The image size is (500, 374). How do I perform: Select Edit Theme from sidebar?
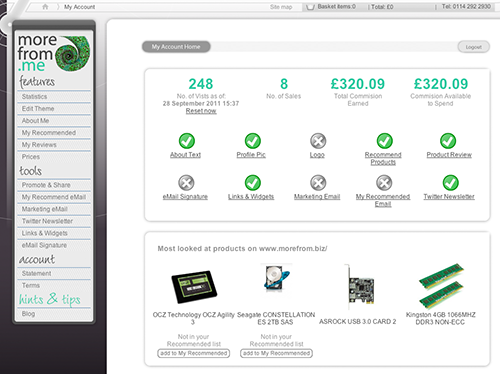coord(54,109)
